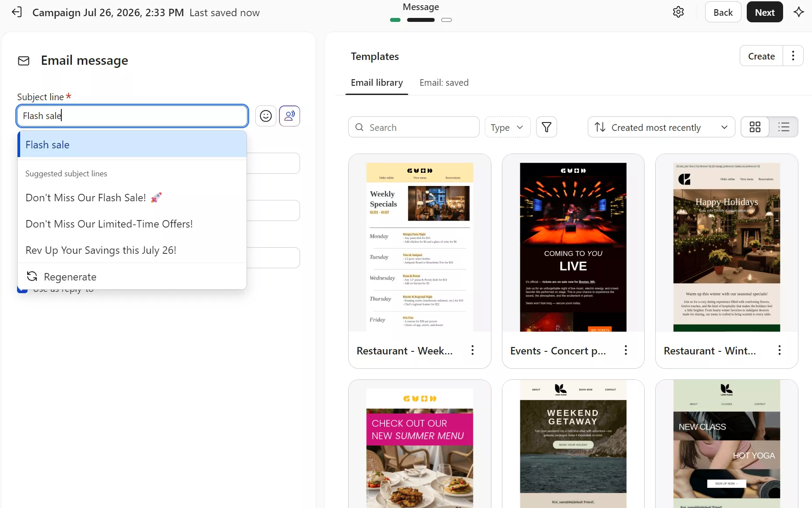This screenshot has height=508, width=812.
Task: Switch to Email library tab
Action: tap(377, 83)
